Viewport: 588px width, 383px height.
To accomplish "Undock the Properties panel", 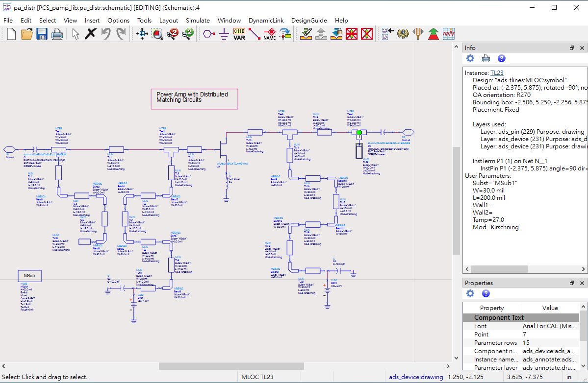I will [x=572, y=283].
